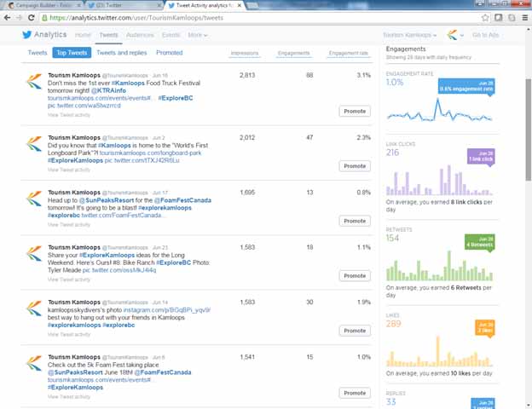Click the 216 link clicks total
The width and height of the screenshot is (532, 409).
(392, 153)
